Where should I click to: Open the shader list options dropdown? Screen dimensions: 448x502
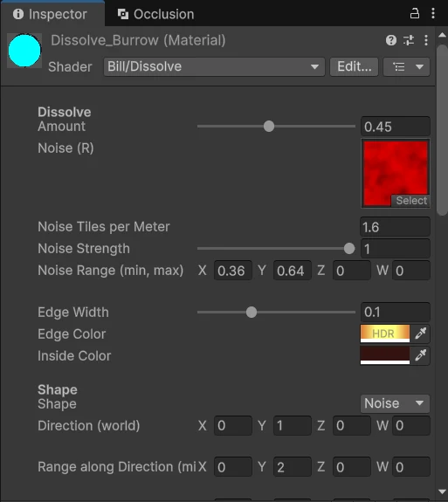pyautogui.click(x=406, y=66)
